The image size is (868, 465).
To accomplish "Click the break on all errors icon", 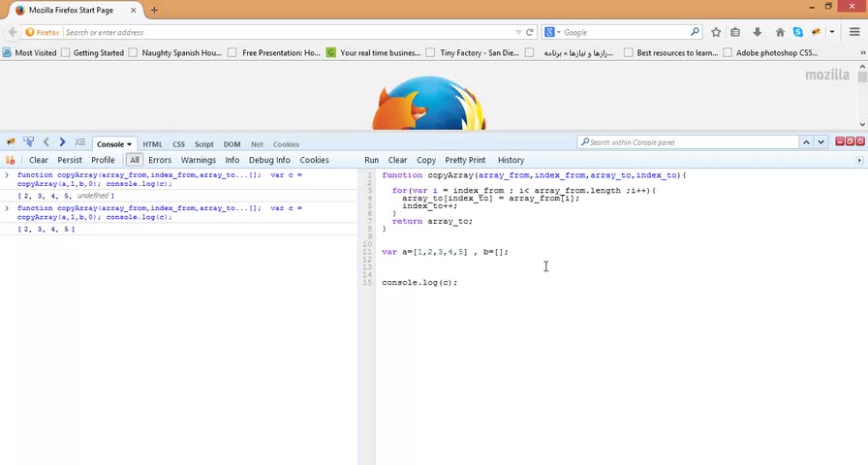I will [11, 160].
